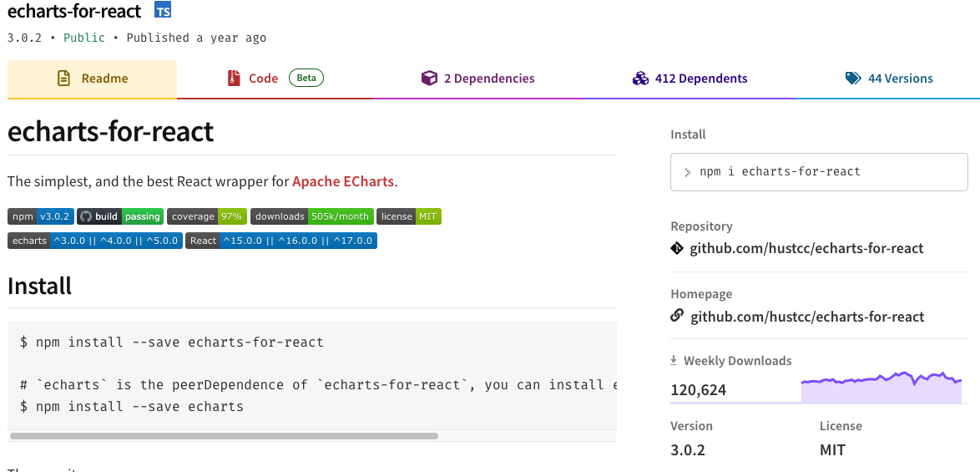Click the echarts-for-react README heading
The width and height of the screenshot is (980, 472).
tap(111, 131)
